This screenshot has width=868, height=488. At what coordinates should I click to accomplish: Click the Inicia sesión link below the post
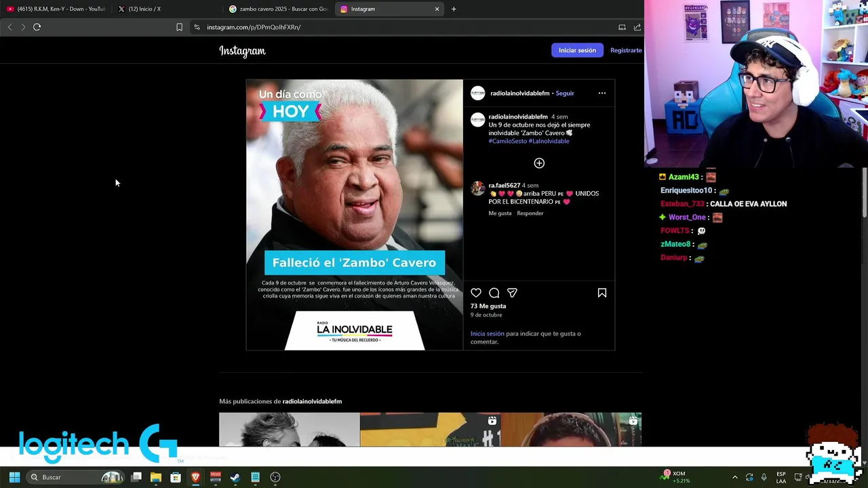[x=488, y=333]
